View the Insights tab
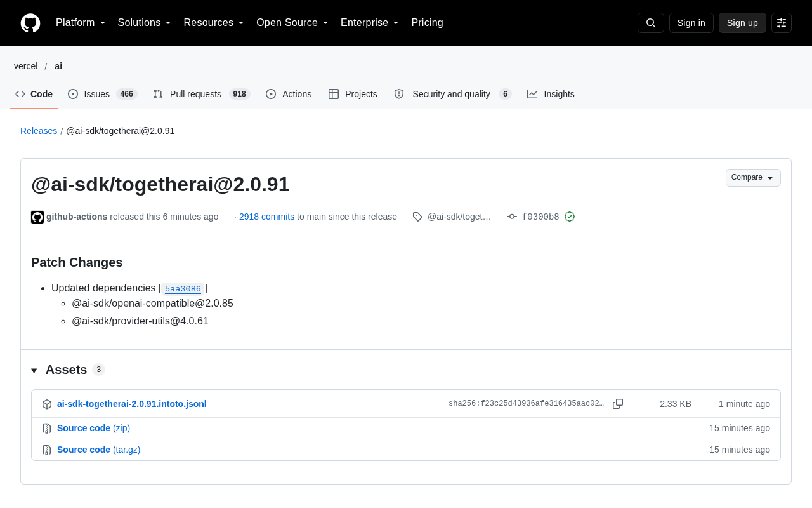The width and height of the screenshot is (812, 508). pos(551,94)
